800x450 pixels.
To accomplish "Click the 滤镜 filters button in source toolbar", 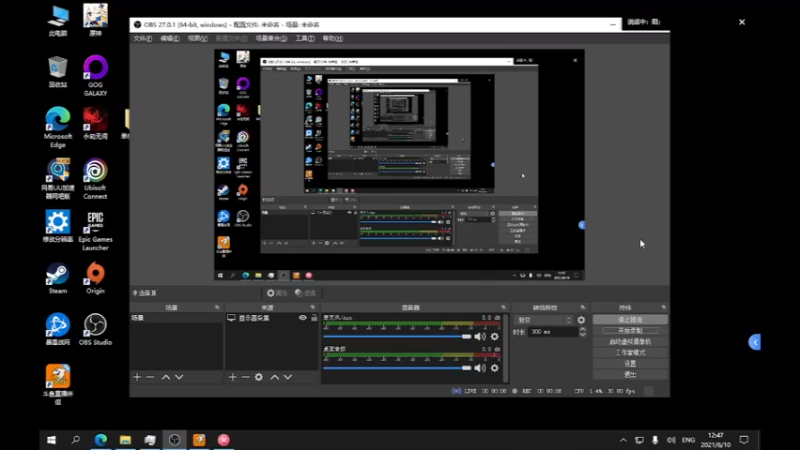I will click(x=306, y=293).
